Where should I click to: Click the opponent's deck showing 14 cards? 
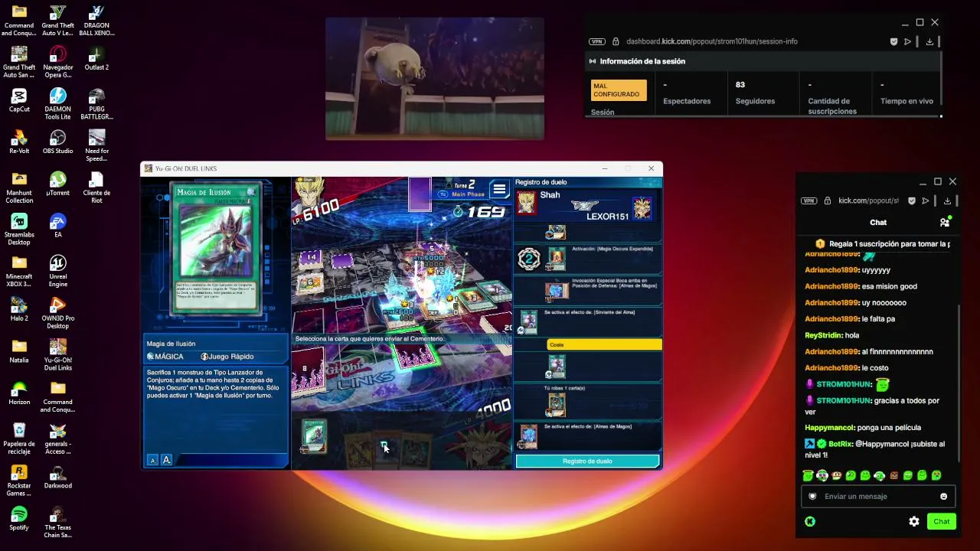[310, 259]
